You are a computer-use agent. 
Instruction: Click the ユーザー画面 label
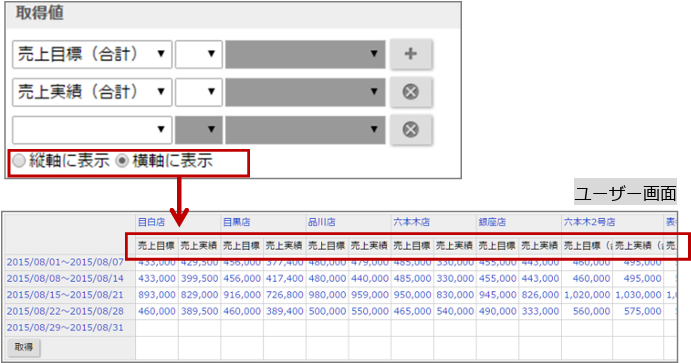click(625, 192)
